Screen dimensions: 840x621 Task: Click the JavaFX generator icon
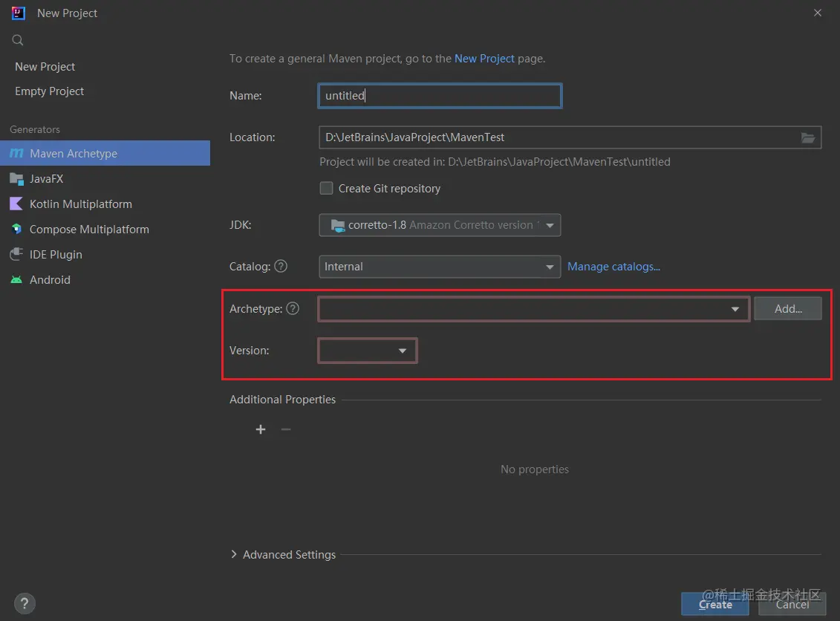coord(16,179)
